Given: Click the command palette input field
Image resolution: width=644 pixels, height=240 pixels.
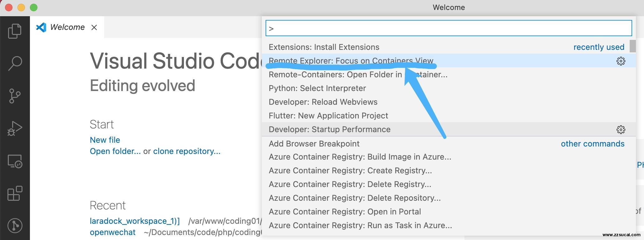Looking at the screenshot, I should pyautogui.click(x=449, y=28).
